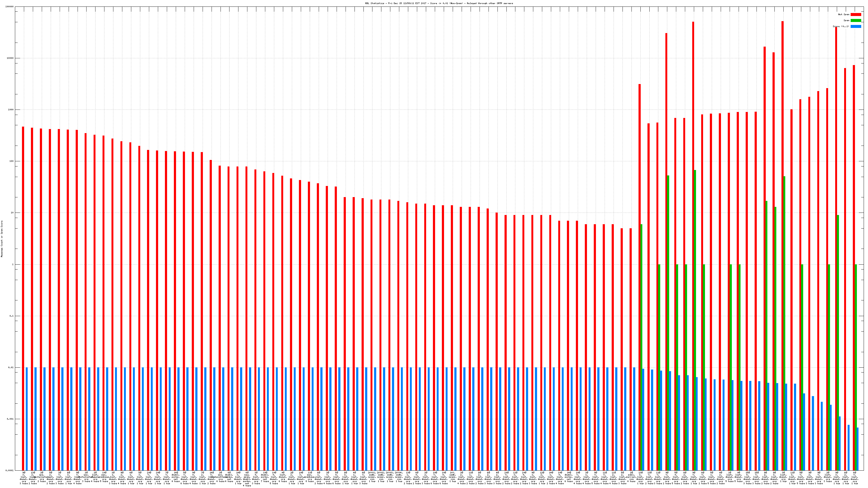Select the 'Not Spam' legend text

[x=844, y=14]
